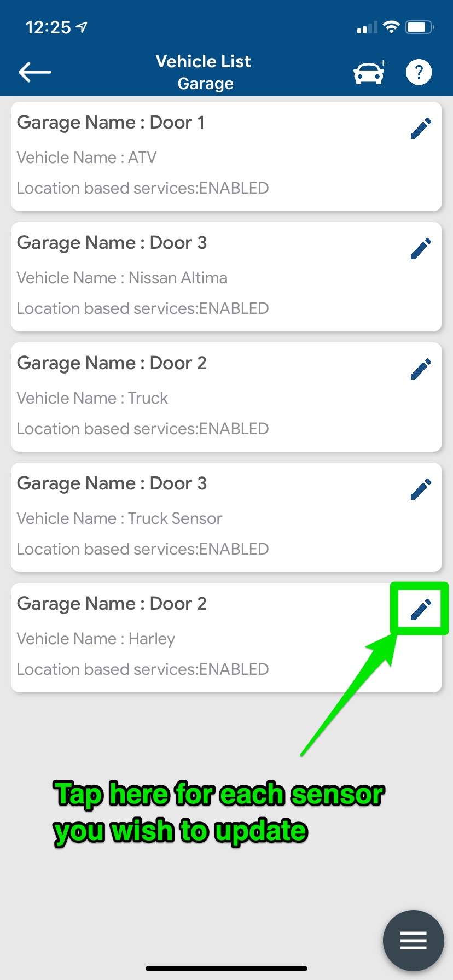Edit the ATV vehicle entry

click(x=421, y=129)
